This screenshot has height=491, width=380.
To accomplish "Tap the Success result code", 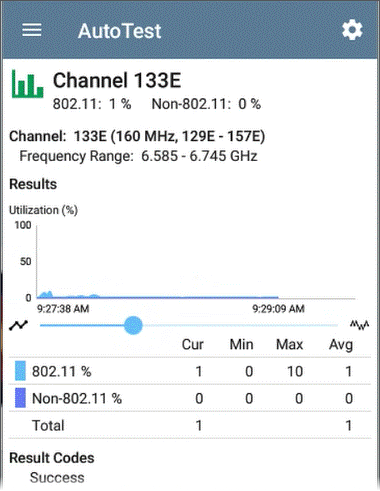I will click(57, 478).
